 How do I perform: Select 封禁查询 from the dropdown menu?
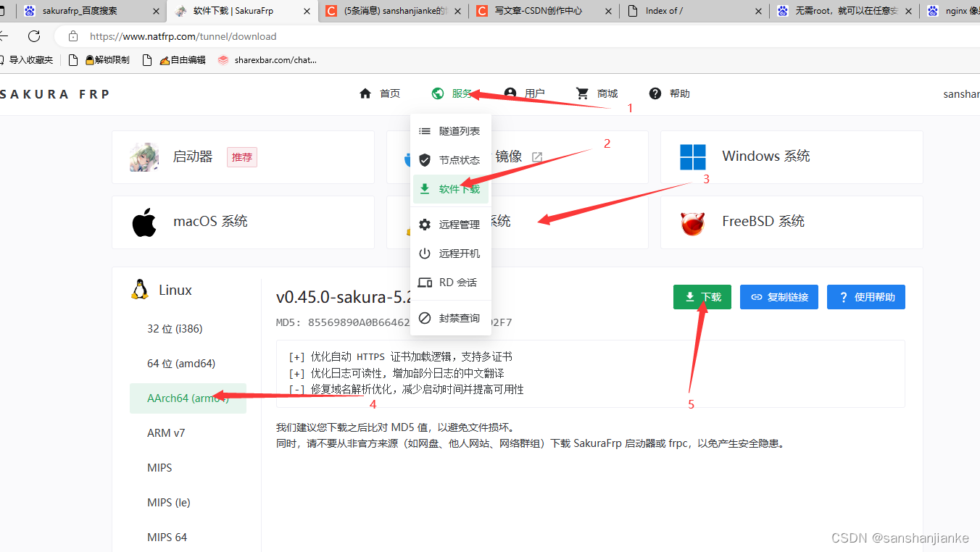tap(451, 318)
